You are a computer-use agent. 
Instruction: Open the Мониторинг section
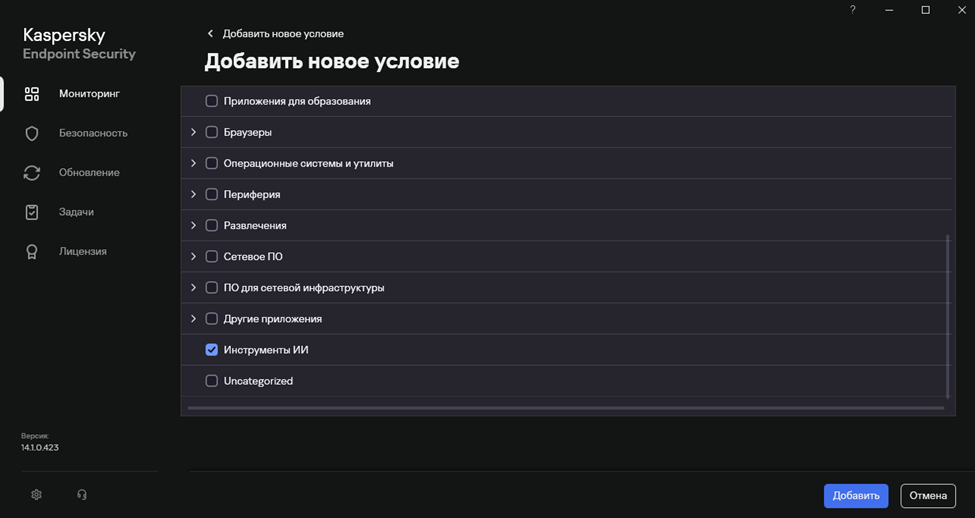(x=90, y=94)
